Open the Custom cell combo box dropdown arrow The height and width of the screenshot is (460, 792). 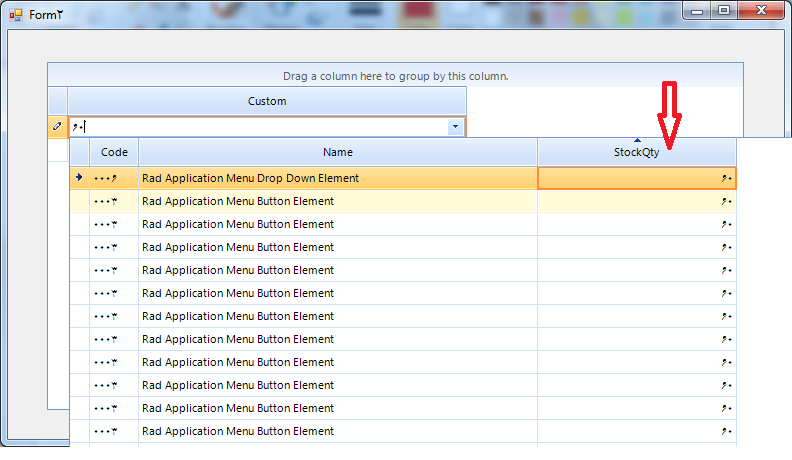[455, 127]
